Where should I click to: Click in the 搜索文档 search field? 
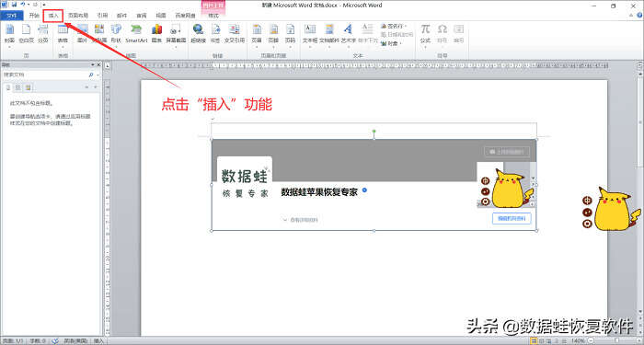44,75
